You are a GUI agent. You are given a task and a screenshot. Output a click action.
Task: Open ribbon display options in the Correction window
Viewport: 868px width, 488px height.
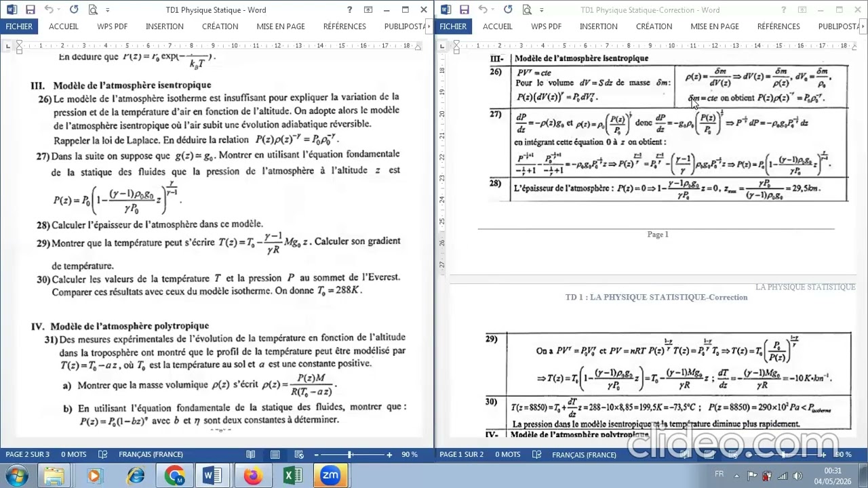(x=802, y=10)
